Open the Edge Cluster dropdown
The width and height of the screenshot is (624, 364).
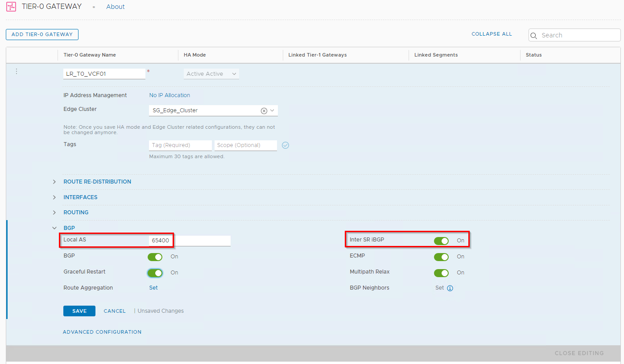point(272,110)
